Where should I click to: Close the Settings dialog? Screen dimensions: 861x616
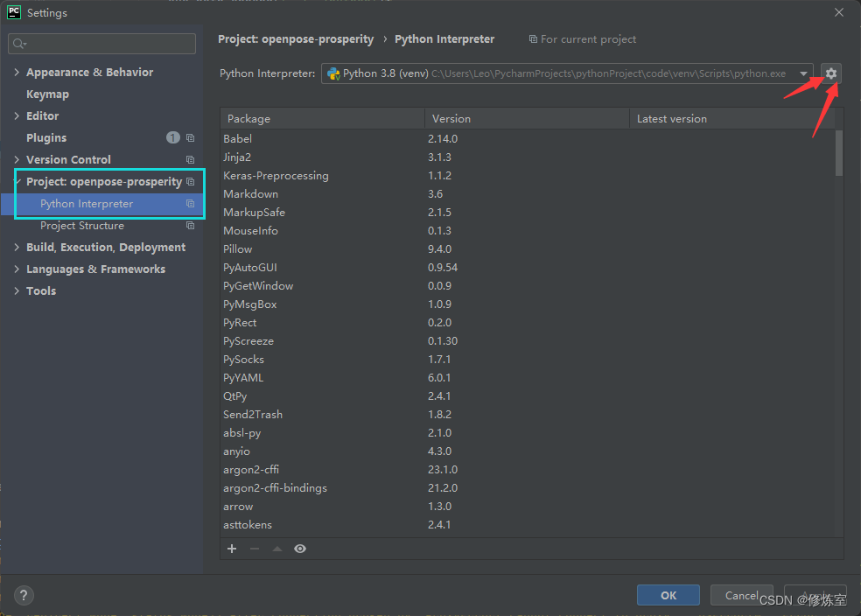(x=839, y=12)
